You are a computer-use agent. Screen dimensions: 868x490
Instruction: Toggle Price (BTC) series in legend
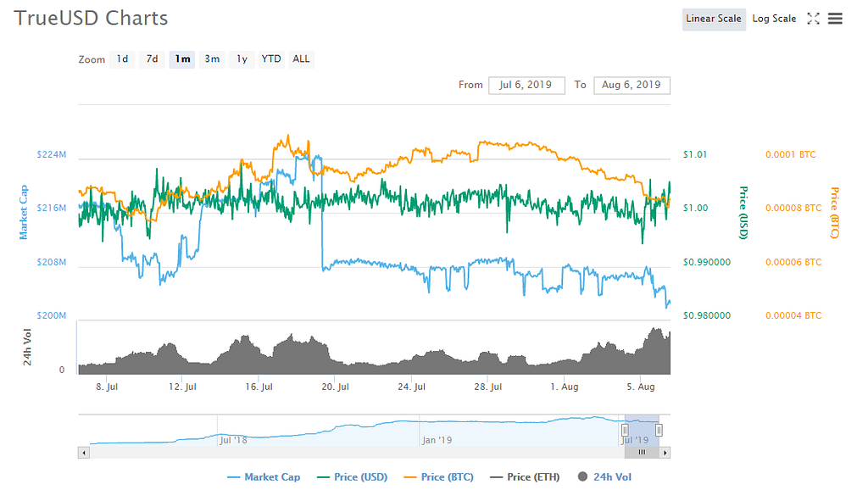(x=438, y=477)
